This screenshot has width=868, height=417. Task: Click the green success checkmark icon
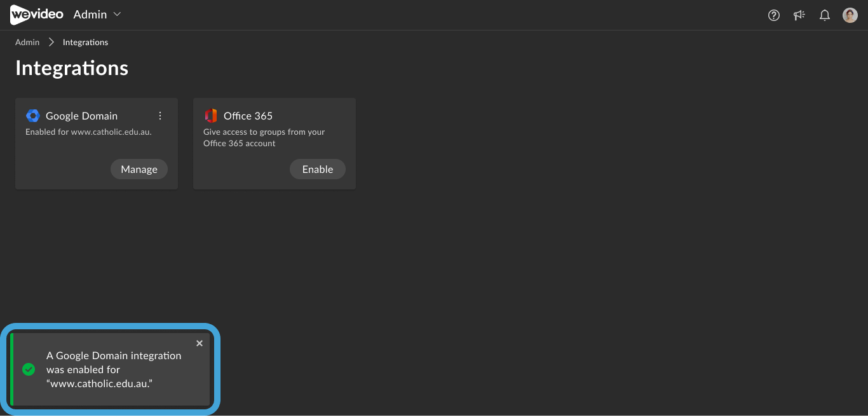pyautogui.click(x=29, y=369)
